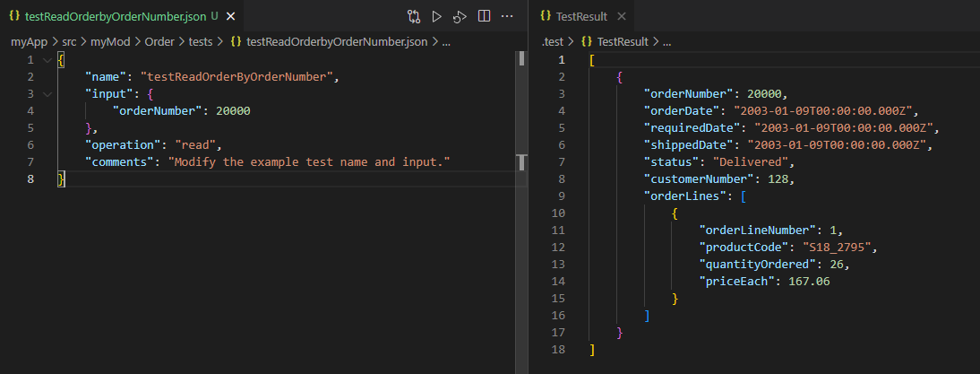Select the testReadOrderbyOrderNumber.json tab
The image size is (980, 374).
122,17
